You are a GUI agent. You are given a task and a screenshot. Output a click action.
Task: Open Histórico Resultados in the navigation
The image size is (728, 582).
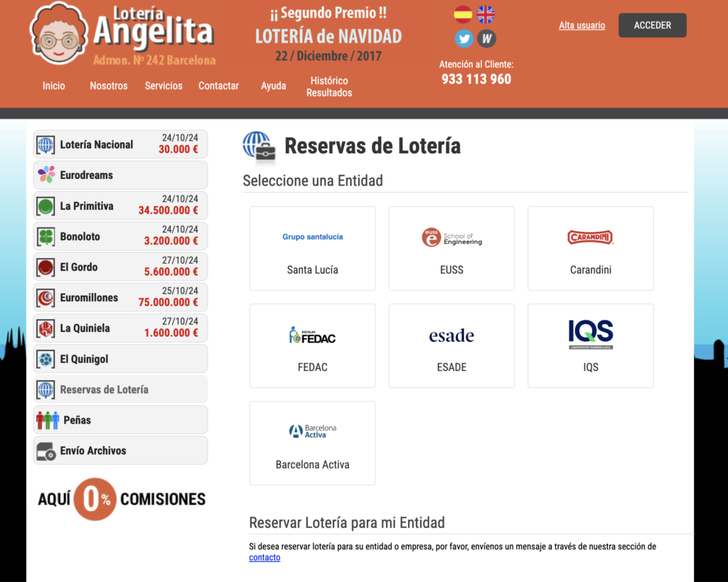pos(329,87)
